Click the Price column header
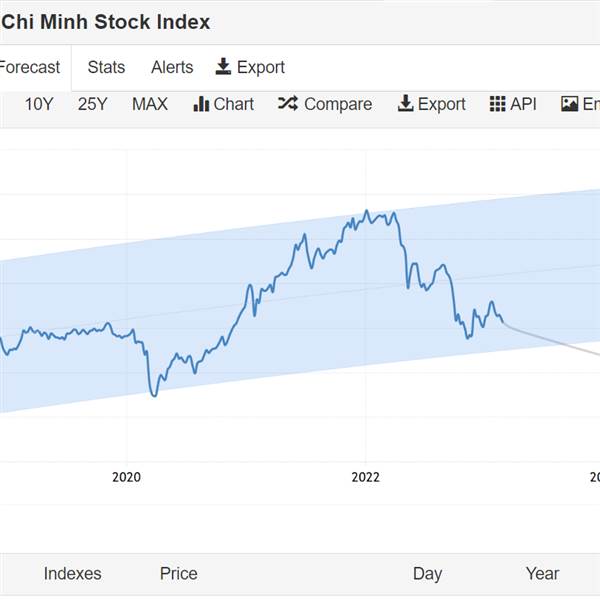This screenshot has width=600, height=600. pyautogui.click(x=178, y=573)
